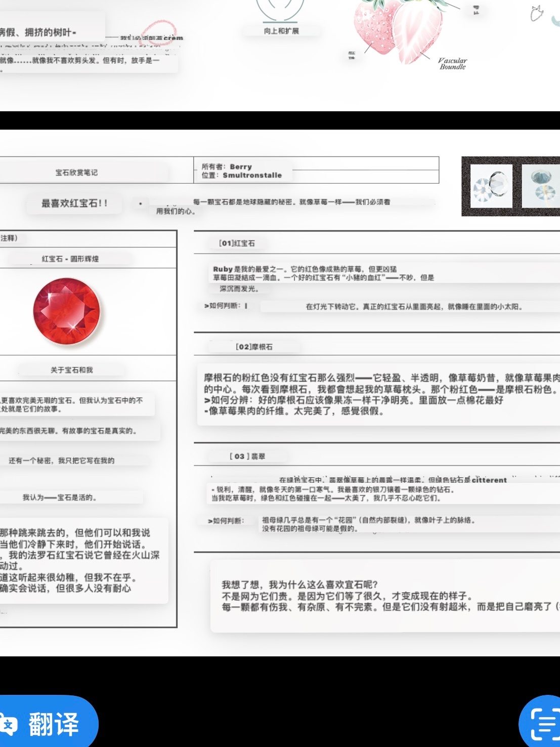
Task: Select the section title '[03]翡翠'
Action: click(x=247, y=456)
